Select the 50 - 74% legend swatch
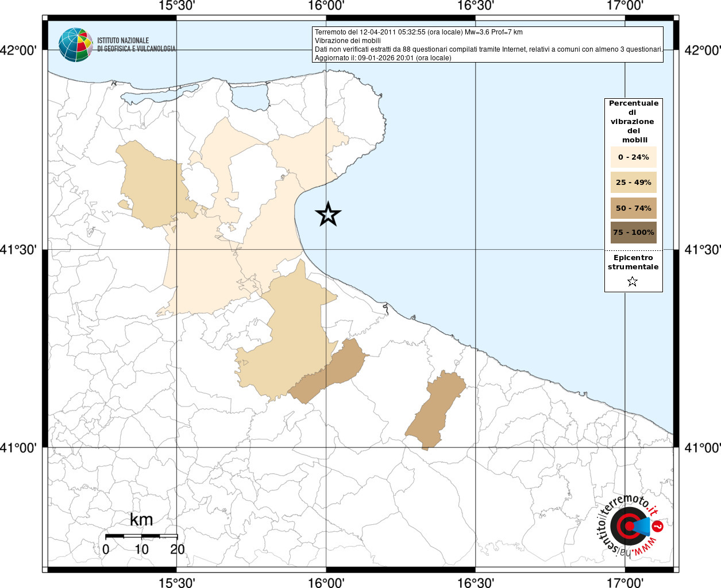This screenshot has width=721, height=588. [x=633, y=208]
